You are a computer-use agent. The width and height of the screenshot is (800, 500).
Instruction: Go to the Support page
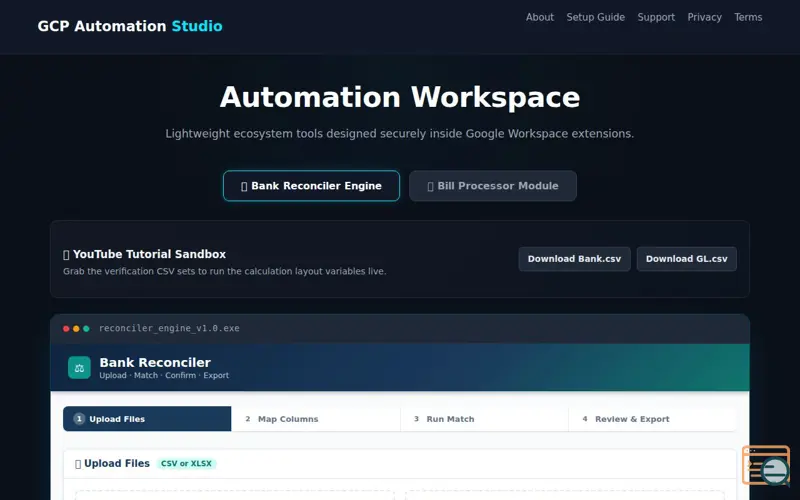pos(656,17)
